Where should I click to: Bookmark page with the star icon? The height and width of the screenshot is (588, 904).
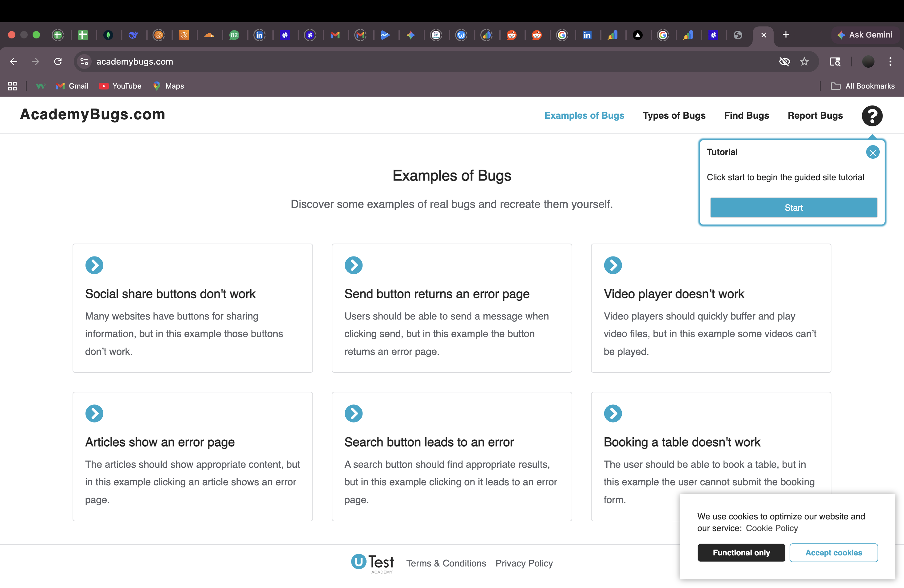pos(804,62)
